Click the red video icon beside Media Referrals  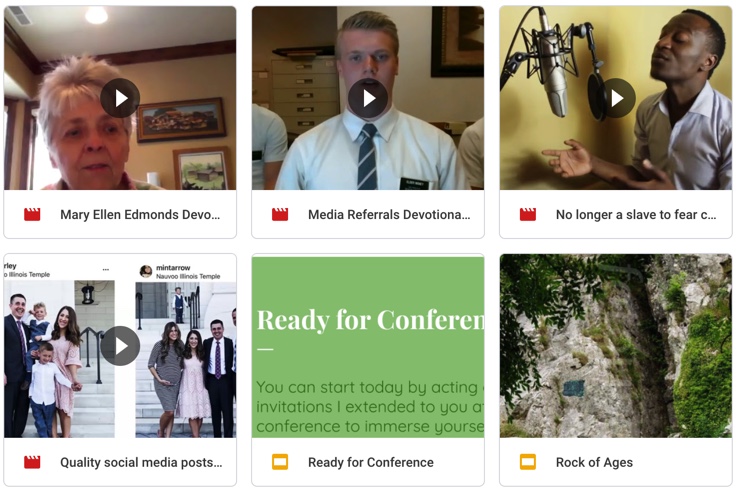(x=280, y=215)
